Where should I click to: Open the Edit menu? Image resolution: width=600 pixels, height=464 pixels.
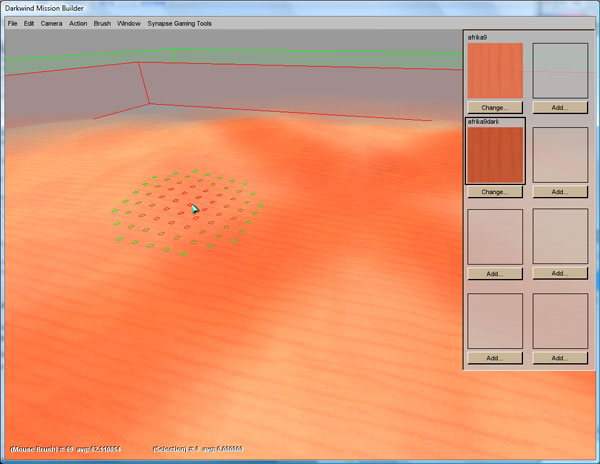pos(29,23)
